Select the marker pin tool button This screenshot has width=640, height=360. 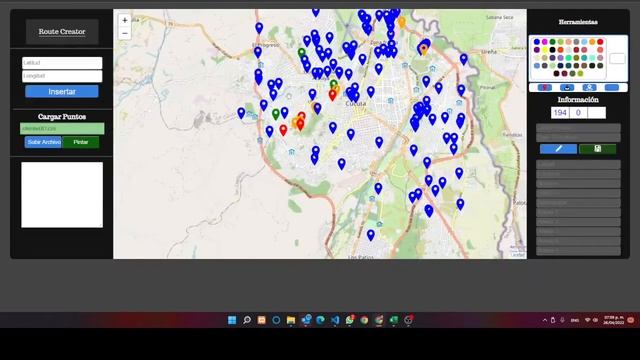pos(545,87)
